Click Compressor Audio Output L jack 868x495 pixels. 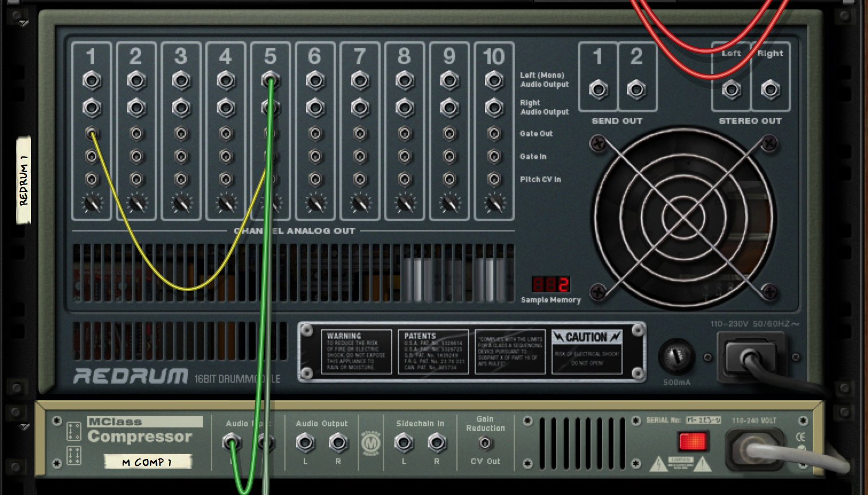pyautogui.click(x=305, y=442)
